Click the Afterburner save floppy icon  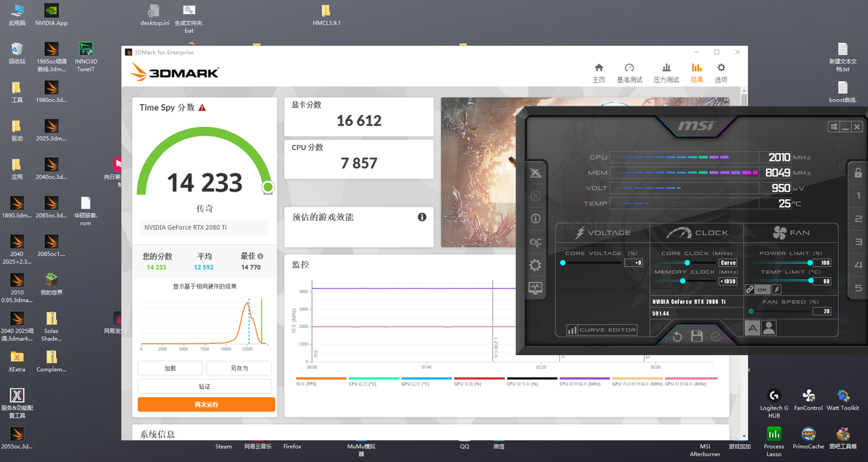pyautogui.click(x=696, y=336)
